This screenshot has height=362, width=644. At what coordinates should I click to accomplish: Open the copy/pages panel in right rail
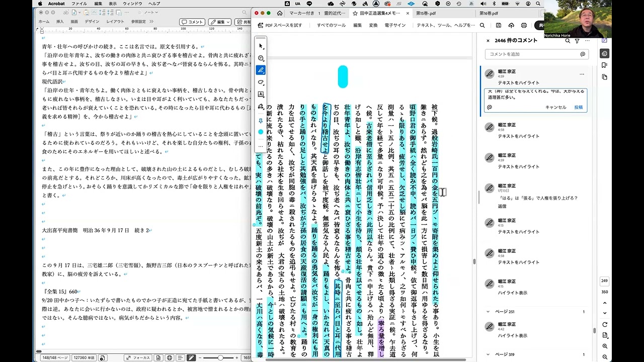(x=605, y=77)
